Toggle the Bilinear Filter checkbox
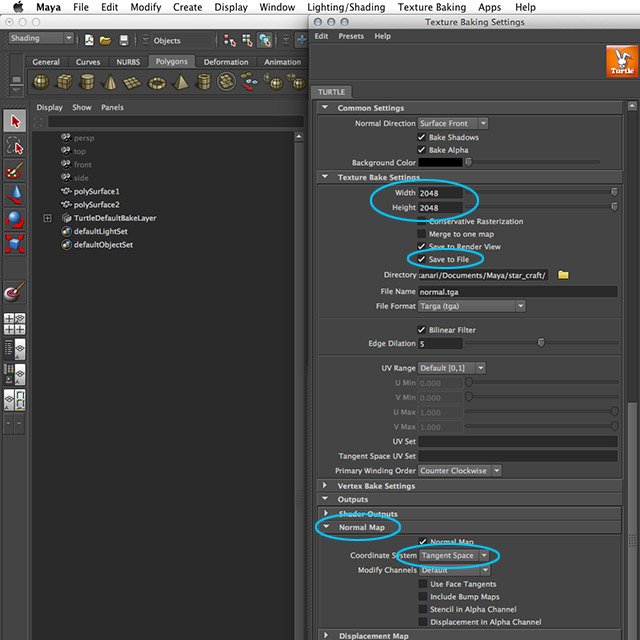This screenshot has height=640, width=640. pos(422,330)
